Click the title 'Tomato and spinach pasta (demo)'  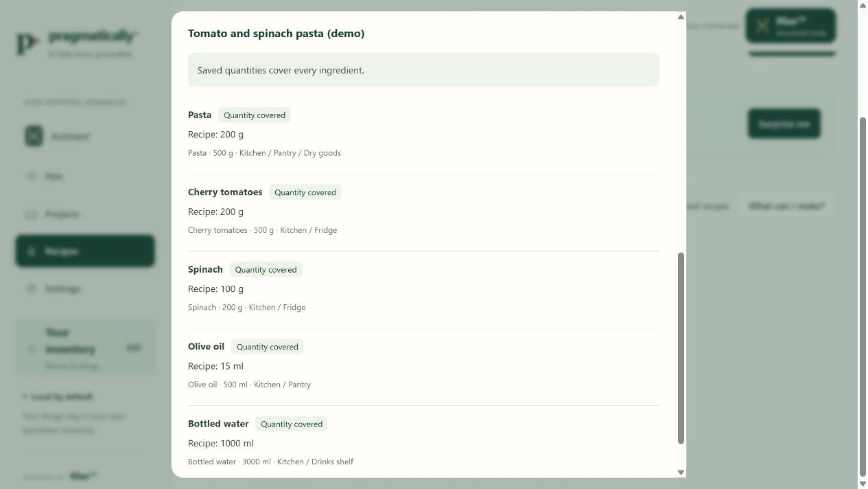coord(276,33)
